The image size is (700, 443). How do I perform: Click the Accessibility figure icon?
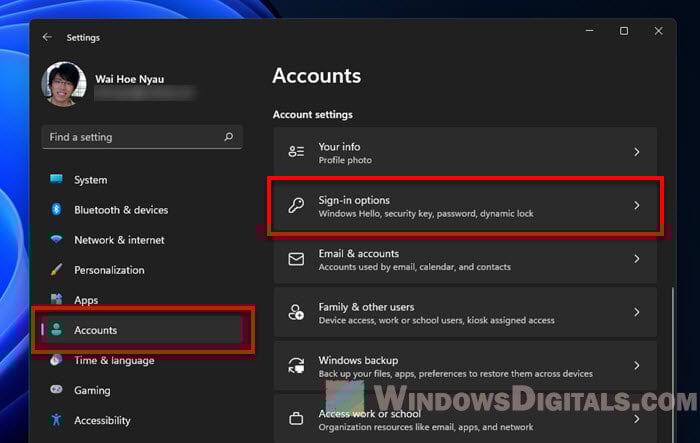pos(56,420)
